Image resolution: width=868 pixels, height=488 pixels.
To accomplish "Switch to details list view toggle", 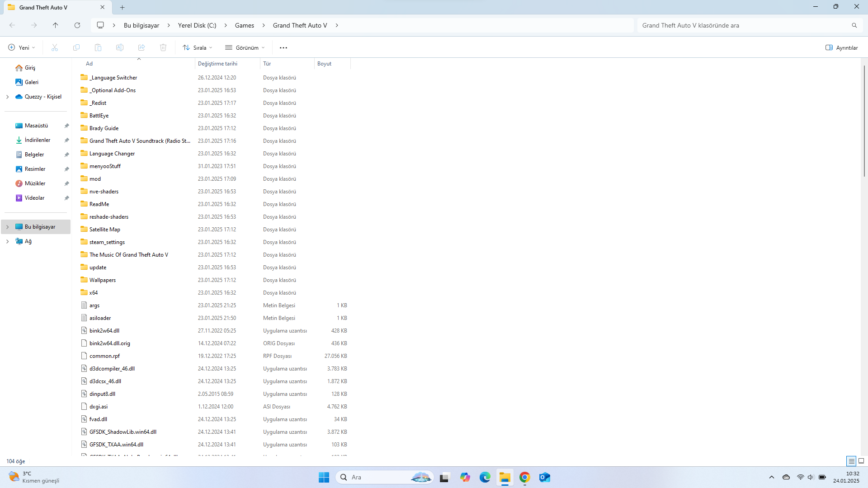I will click(x=851, y=461).
